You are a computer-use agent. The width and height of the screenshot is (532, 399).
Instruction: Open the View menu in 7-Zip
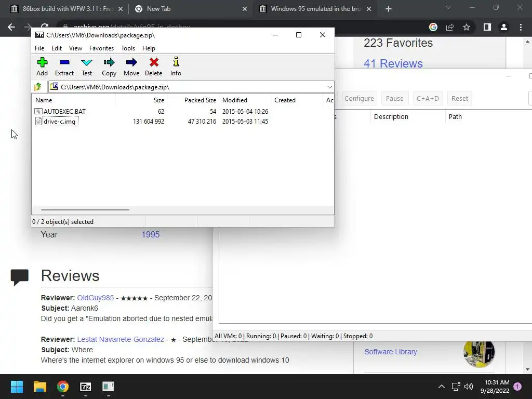pos(75,48)
